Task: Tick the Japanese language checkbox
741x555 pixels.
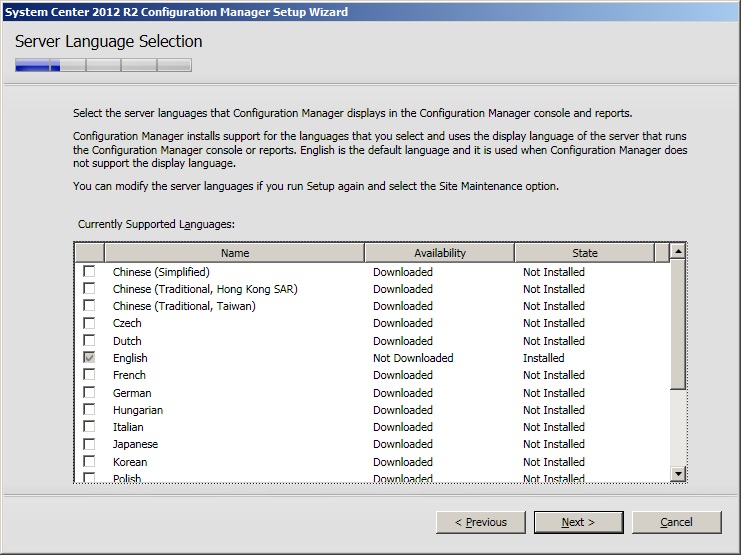Action: (x=90, y=444)
